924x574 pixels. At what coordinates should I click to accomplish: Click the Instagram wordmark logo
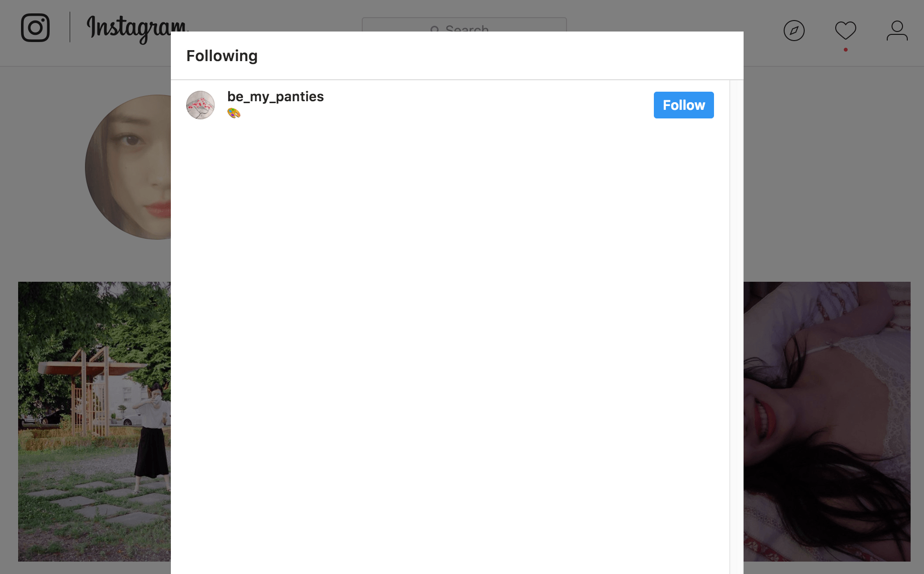point(136,28)
